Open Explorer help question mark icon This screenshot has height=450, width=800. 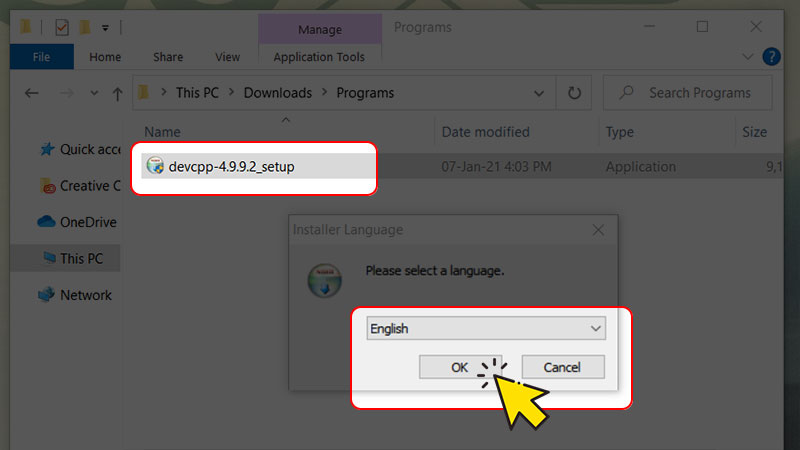click(772, 57)
